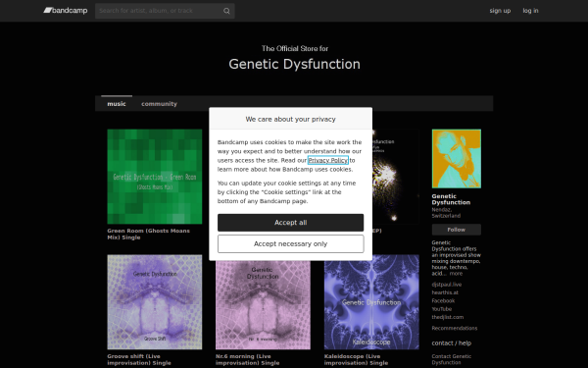
Task: Click the starburst EP album cover behind dialog
Action: [x=396, y=177]
